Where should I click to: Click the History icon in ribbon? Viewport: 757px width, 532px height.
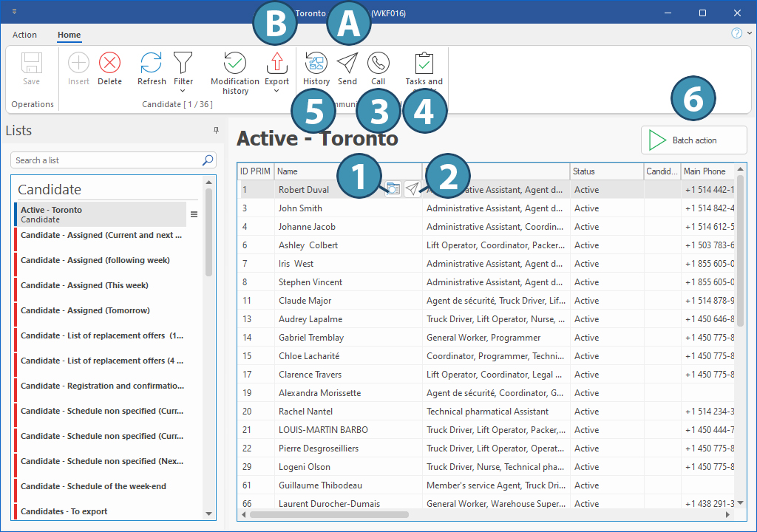tap(316, 65)
